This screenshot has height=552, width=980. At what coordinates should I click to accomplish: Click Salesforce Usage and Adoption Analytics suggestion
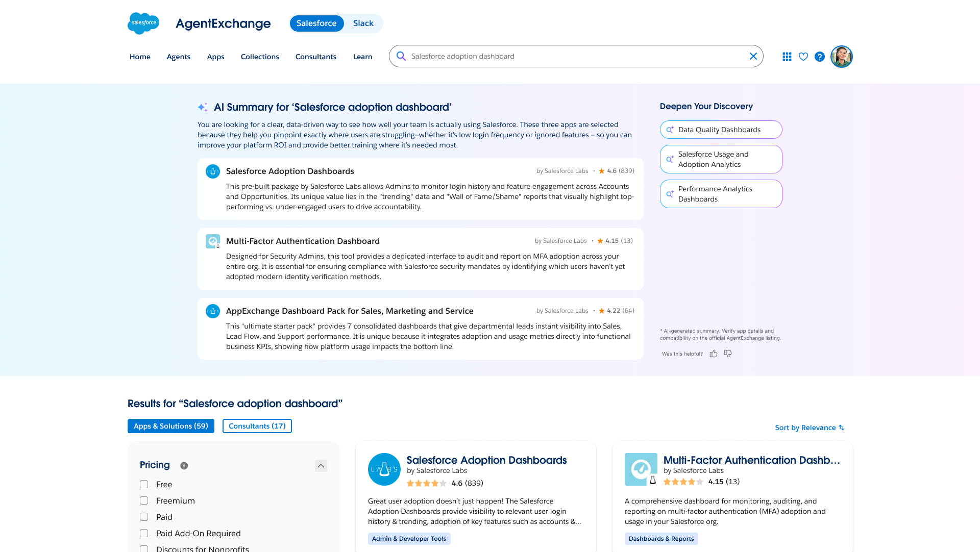[721, 159]
